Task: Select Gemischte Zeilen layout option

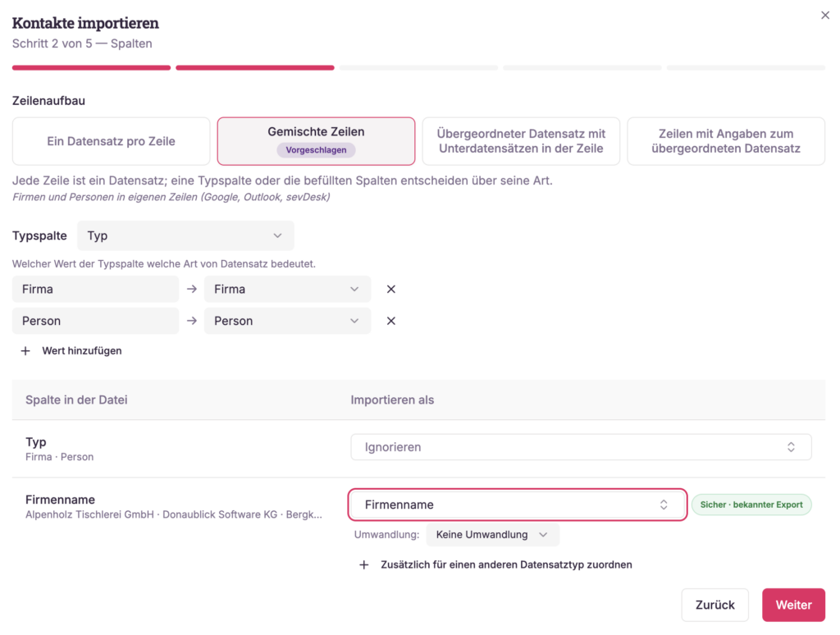Action: 316,141
